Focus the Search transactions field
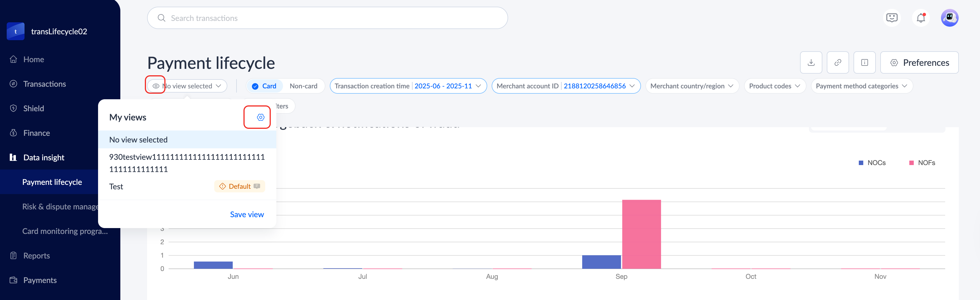Screen dimensions: 980x300 tap(327, 18)
